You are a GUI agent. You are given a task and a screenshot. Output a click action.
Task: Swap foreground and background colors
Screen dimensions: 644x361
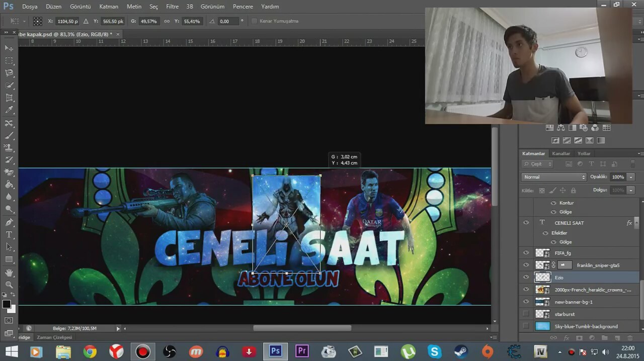coord(13,295)
